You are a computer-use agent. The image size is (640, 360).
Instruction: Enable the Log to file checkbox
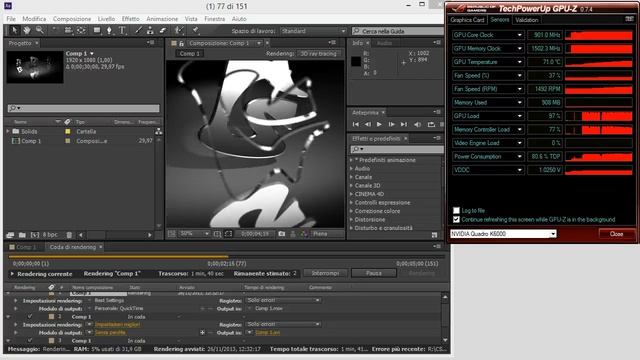(x=456, y=211)
